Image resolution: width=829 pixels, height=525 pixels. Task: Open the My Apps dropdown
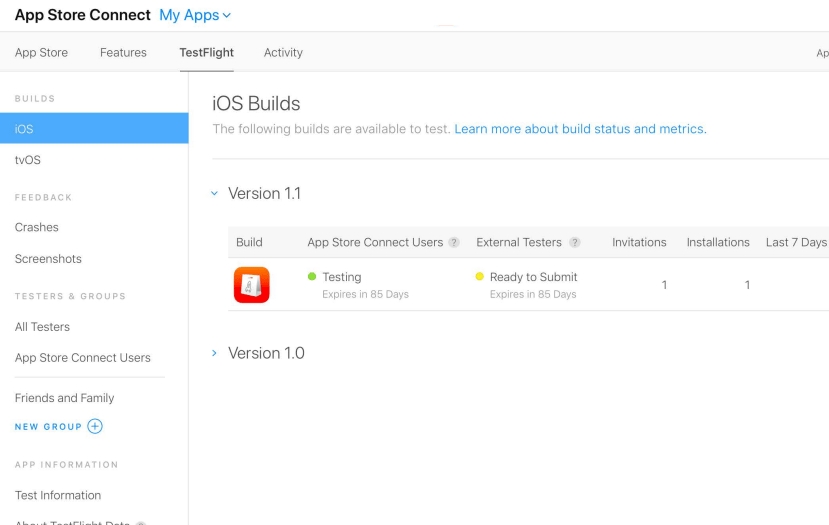tap(195, 15)
